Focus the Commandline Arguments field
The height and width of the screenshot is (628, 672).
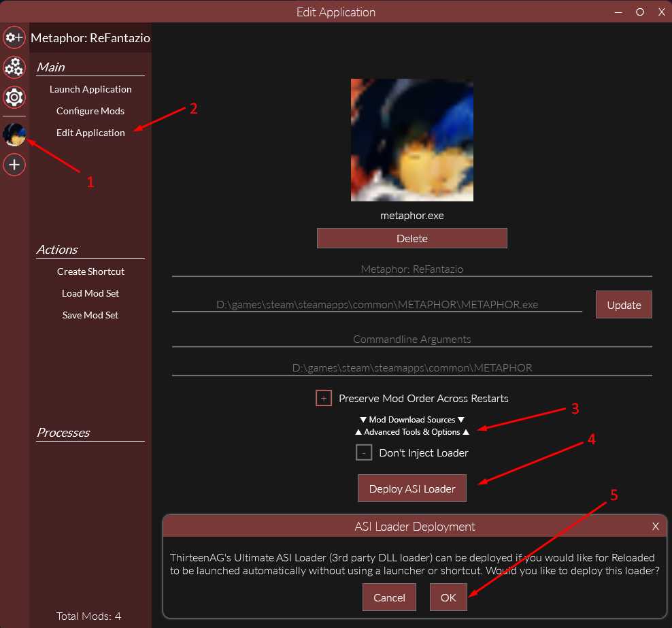coord(412,340)
